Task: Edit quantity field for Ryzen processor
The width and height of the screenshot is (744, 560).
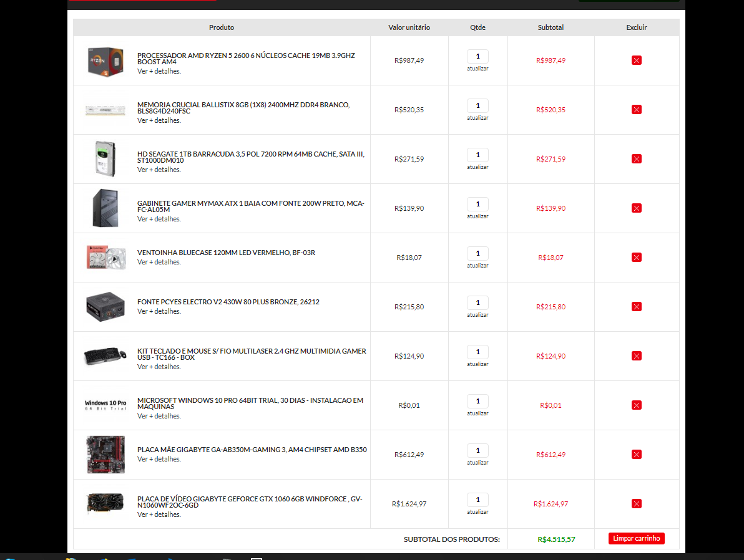Action: tap(478, 56)
